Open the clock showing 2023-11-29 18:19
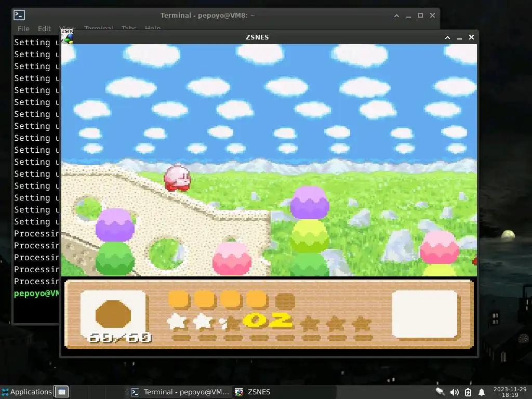 (x=510, y=392)
